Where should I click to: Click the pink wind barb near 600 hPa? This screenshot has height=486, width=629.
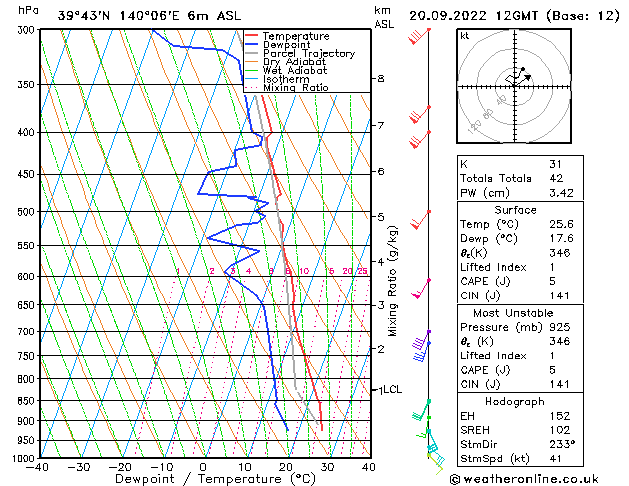(x=421, y=289)
